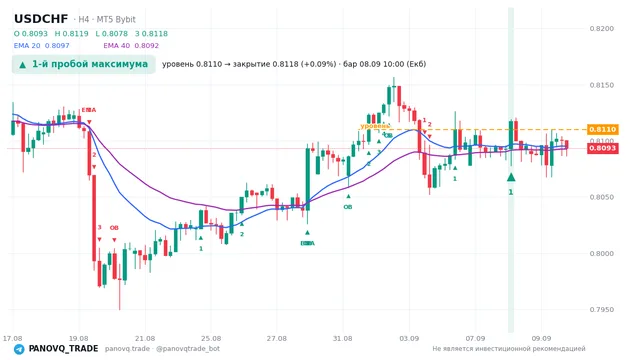Click the USDCHF symbol title
The height and width of the screenshot is (360, 640).
(x=41, y=19)
